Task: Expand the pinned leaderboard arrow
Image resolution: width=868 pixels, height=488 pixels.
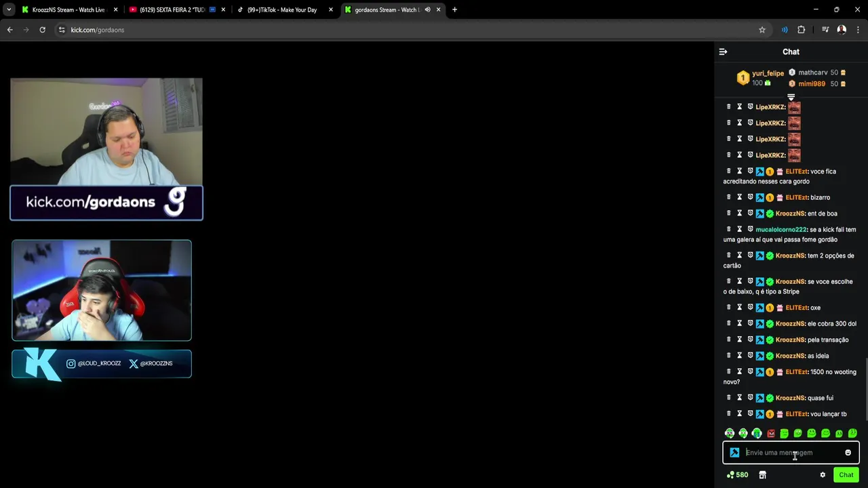Action: tap(791, 98)
